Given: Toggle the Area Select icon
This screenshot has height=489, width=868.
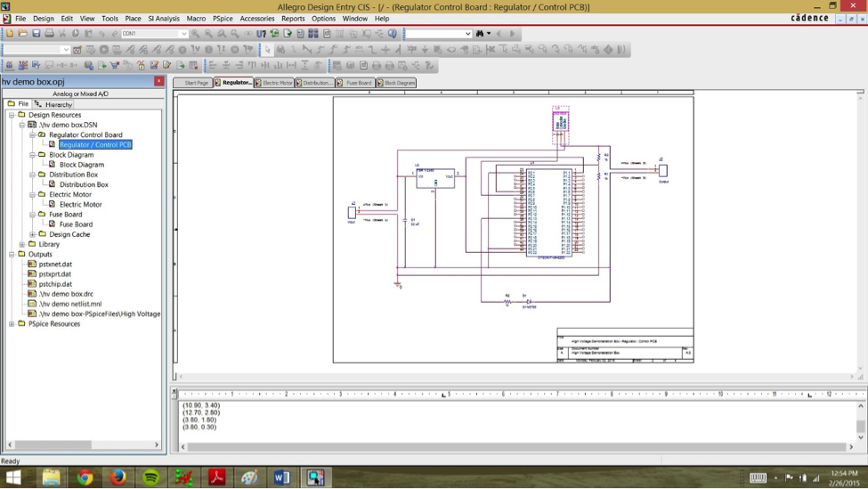Looking at the screenshot, I should [x=353, y=33].
